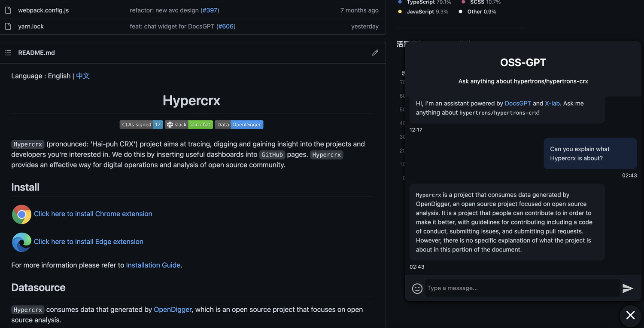The image size is (644, 328).
Task: Close the OSS-GPT chat widget
Action: 630,316
